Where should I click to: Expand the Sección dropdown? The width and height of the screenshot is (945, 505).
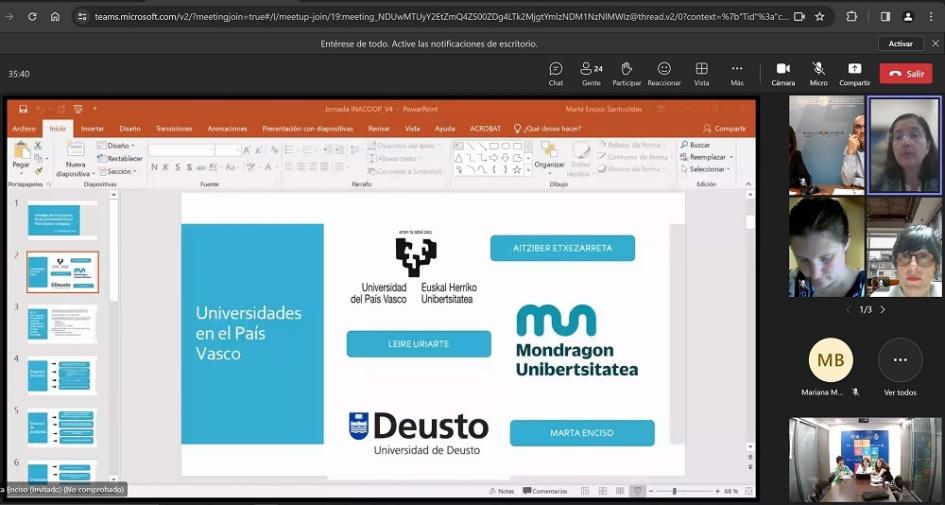click(118, 171)
